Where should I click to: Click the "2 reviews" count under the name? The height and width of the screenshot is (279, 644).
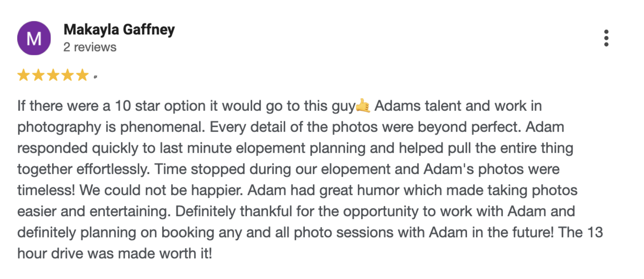(90, 47)
